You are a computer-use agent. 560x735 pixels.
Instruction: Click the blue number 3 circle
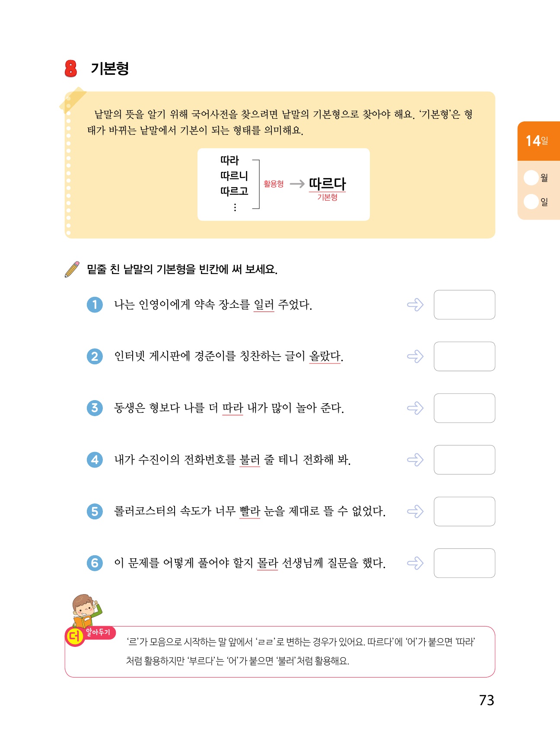tap(95, 408)
